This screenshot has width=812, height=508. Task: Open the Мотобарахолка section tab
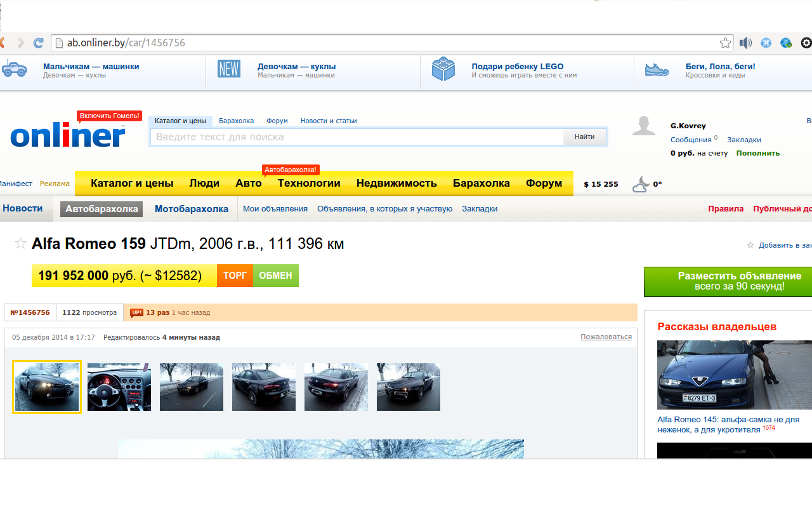point(192,209)
